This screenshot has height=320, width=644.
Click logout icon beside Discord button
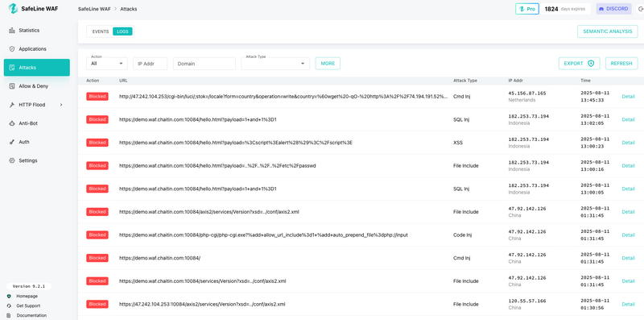click(640, 9)
